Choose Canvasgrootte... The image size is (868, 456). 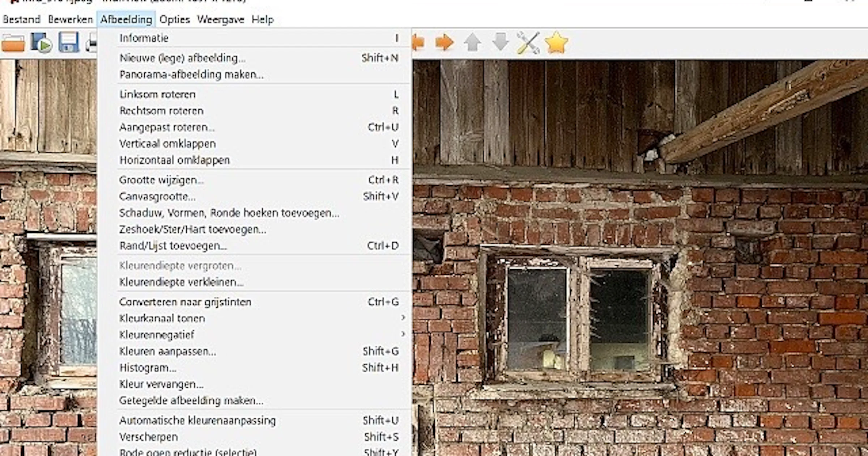[x=255, y=197]
